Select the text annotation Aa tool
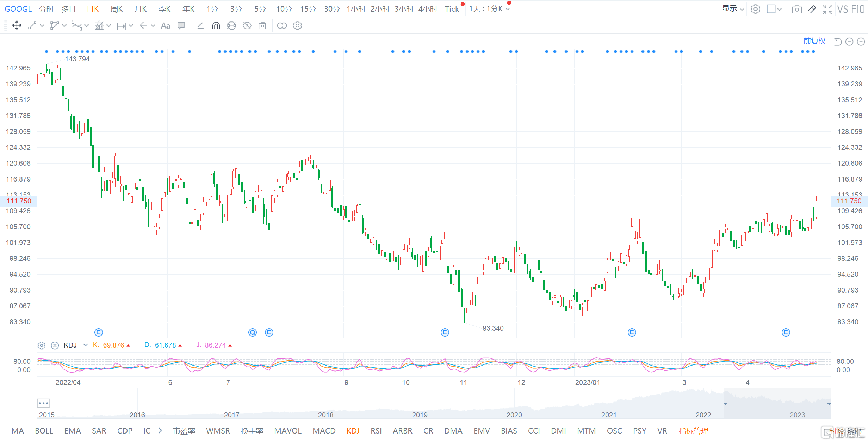The image size is (868, 442). pos(165,25)
